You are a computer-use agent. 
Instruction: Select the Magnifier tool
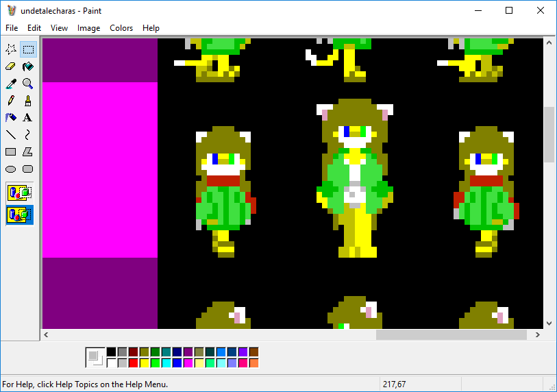click(x=28, y=83)
